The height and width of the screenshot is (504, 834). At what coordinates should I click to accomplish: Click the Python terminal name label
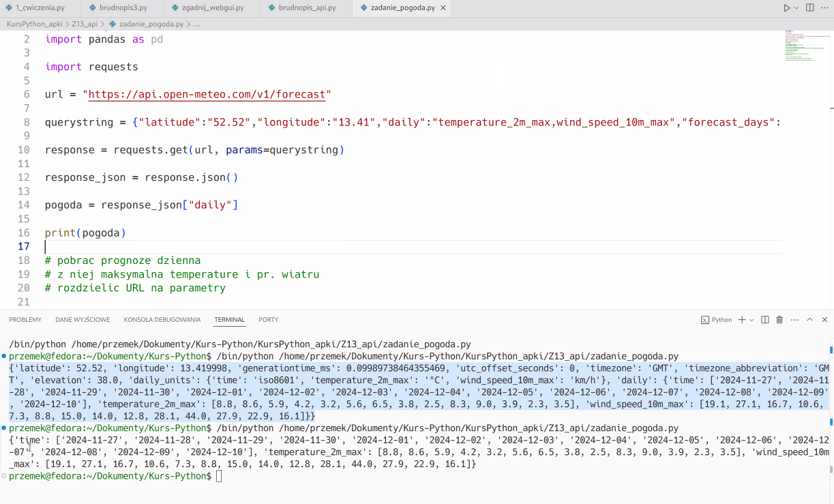[722, 320]
